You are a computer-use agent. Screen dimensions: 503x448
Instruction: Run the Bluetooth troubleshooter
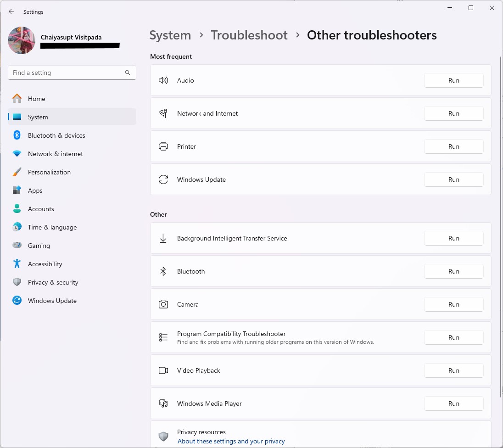[x=453, y=271]
